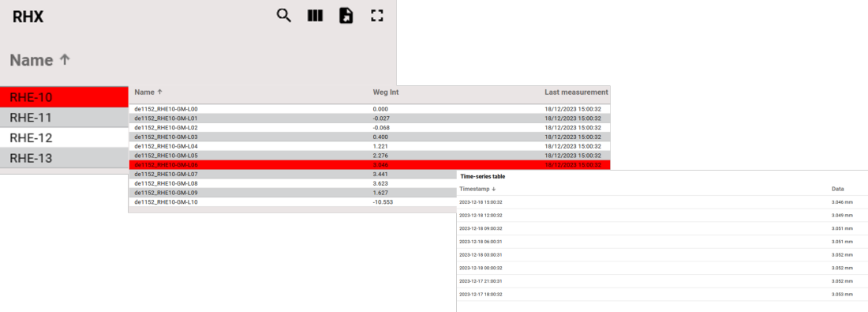Select the RHE-12 row

click(64, 138)
